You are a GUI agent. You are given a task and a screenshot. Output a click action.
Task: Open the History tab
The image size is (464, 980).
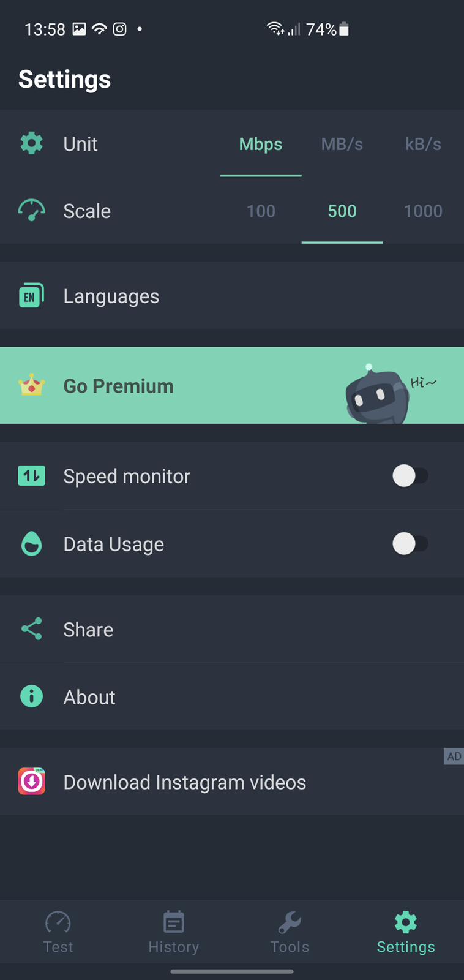click(174, 932)
